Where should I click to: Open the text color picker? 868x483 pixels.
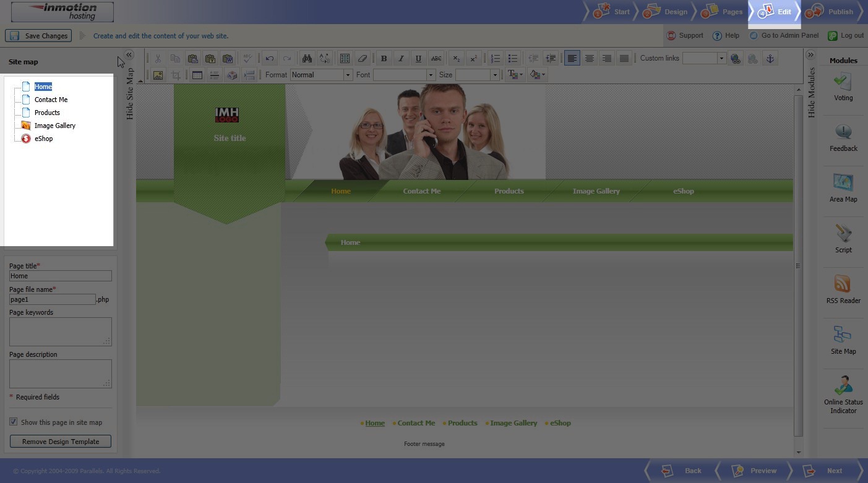pos(515,75)
